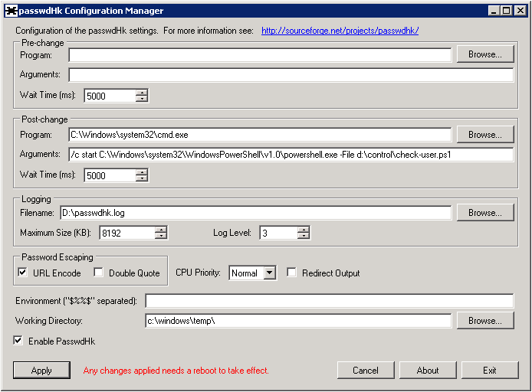
Task: Open the sourceforge passwdhk project link
Action: [340, 31]
